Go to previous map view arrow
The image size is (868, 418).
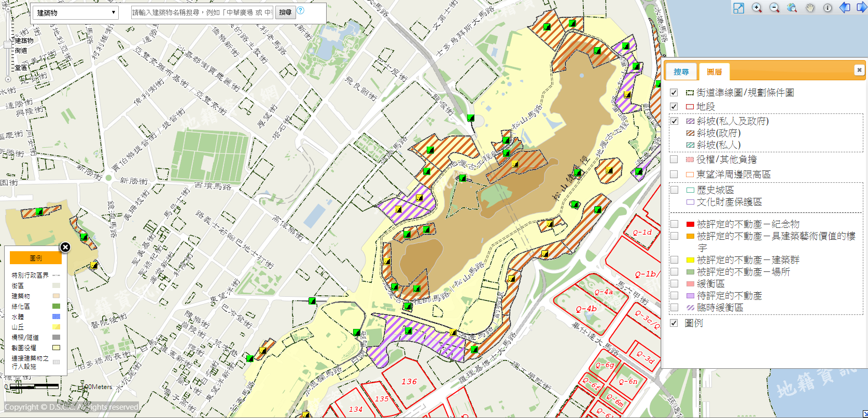(x=845, y=8)
